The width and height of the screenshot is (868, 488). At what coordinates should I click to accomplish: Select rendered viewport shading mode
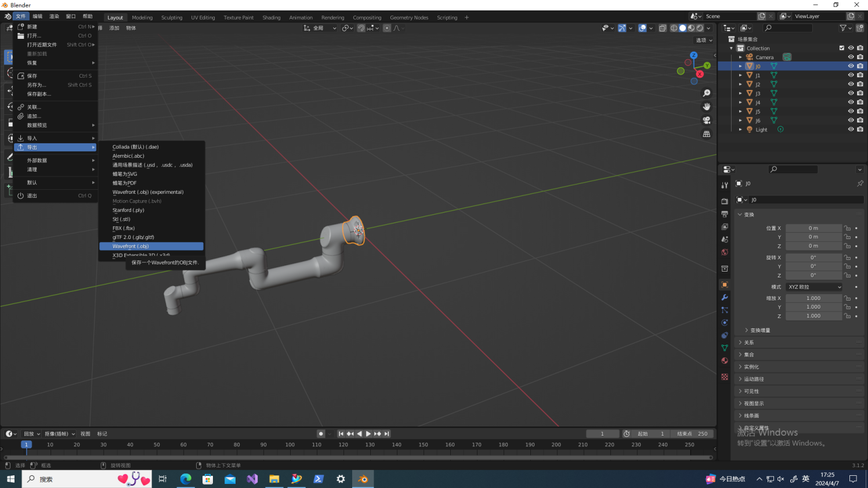[700, 28]
